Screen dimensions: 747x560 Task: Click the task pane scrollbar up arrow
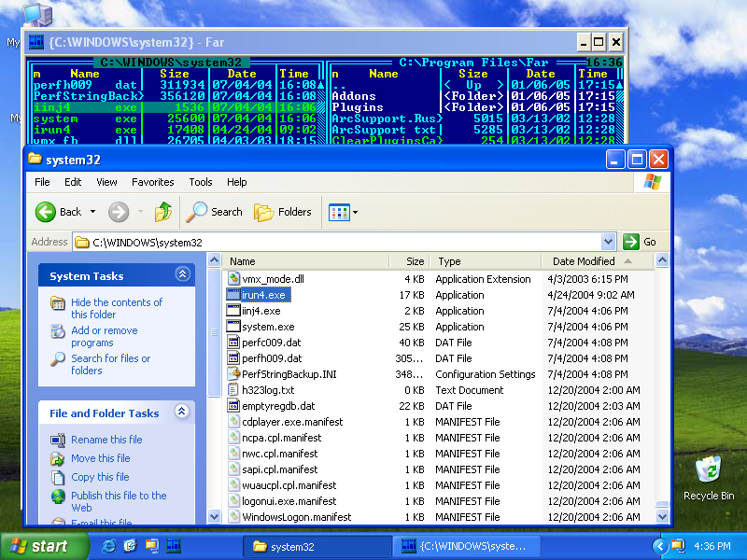pyautogui.click(x=215, y=260)
